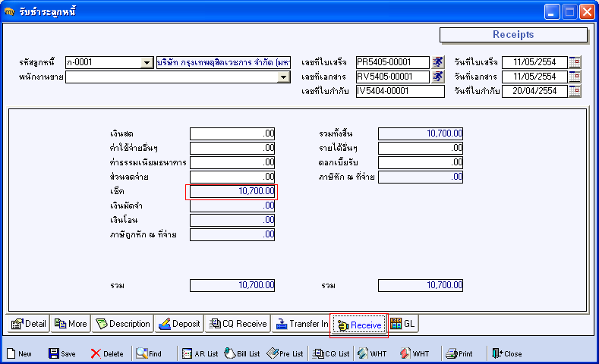Open the AR List

click(x=200, y=353)
